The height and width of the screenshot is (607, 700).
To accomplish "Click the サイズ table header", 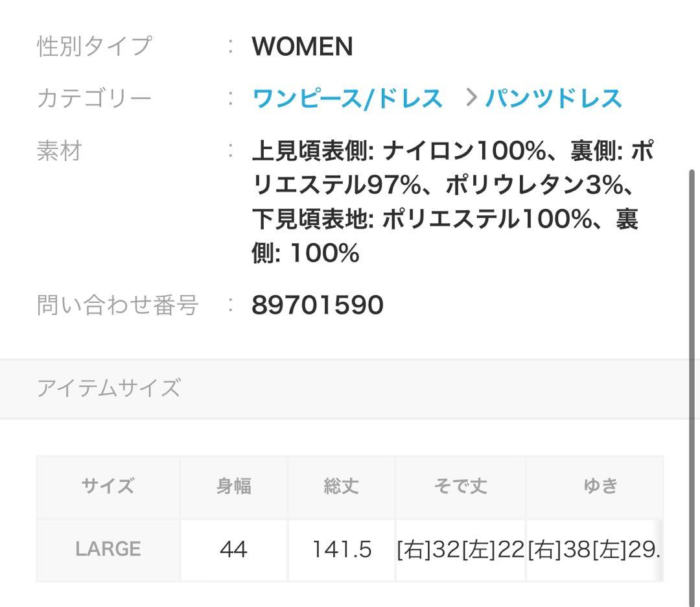I will (x=109, y=486).
